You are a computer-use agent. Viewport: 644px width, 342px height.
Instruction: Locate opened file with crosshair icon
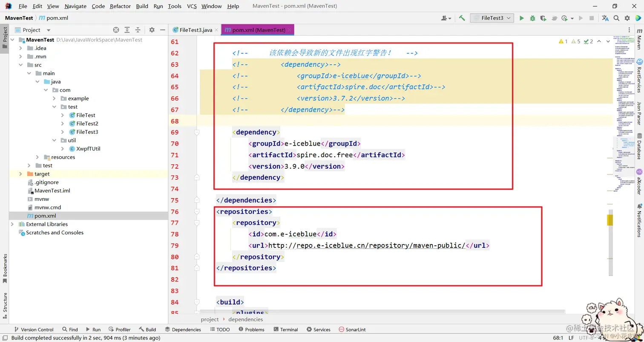pyautogui.click(x=116, y=30)
